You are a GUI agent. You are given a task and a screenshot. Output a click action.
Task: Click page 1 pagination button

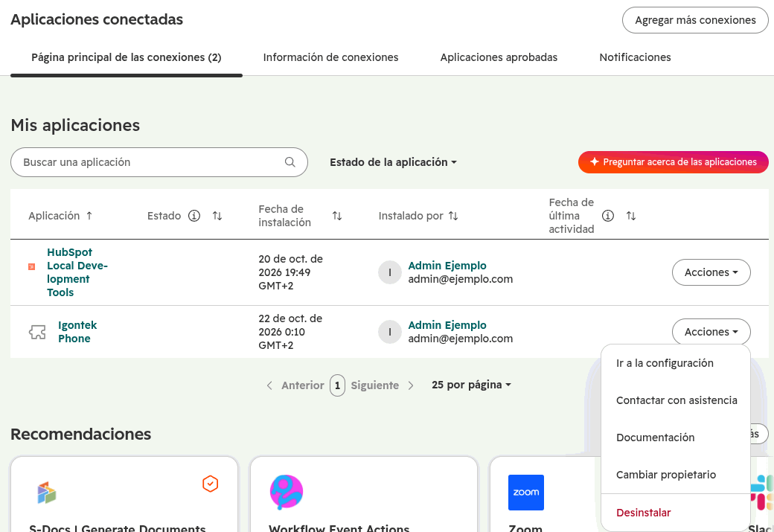(x=338, y=385)
